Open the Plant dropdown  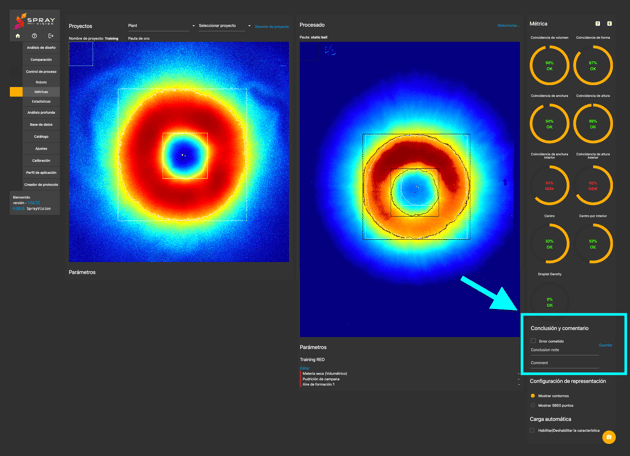tap(161, 26)
